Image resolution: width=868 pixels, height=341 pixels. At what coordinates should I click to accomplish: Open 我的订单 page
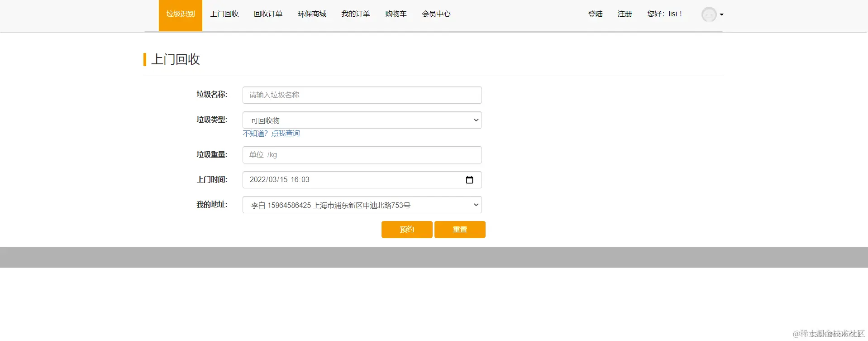click(x=355, y=14)
